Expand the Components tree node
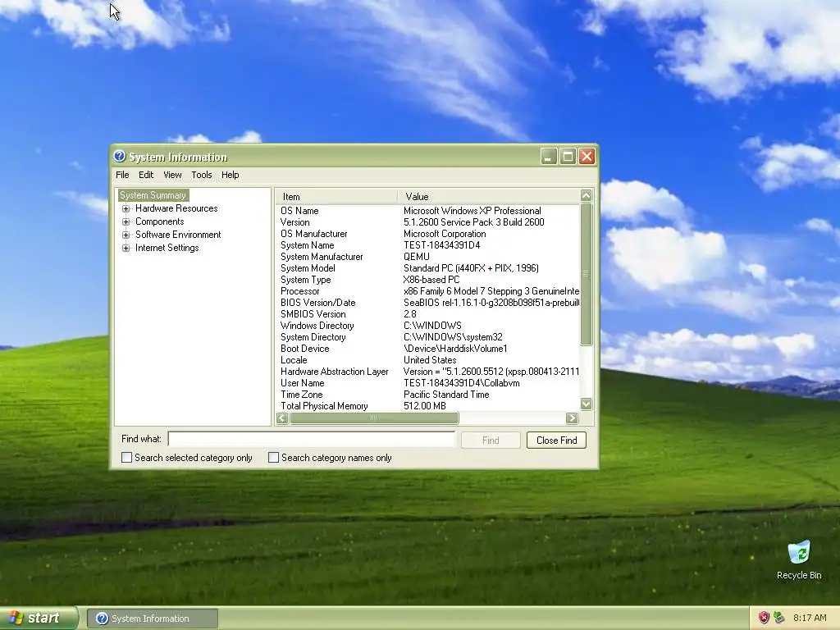 (126, 221)
